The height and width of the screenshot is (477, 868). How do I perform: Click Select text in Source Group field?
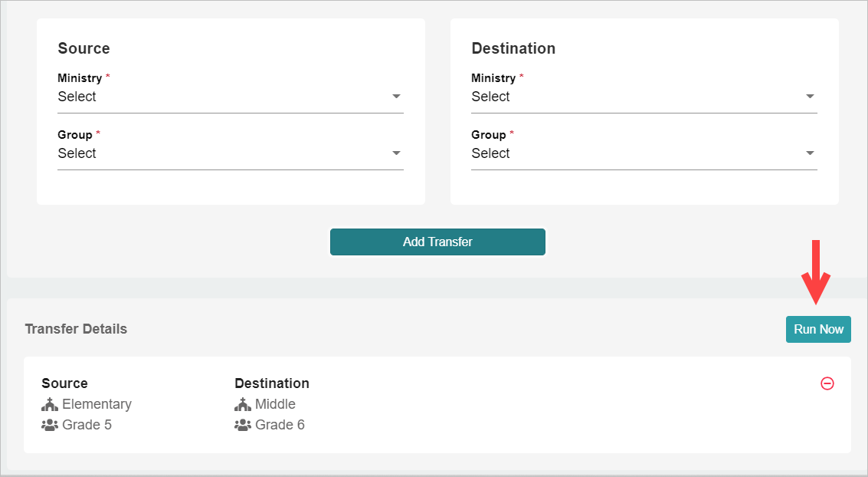77,153
